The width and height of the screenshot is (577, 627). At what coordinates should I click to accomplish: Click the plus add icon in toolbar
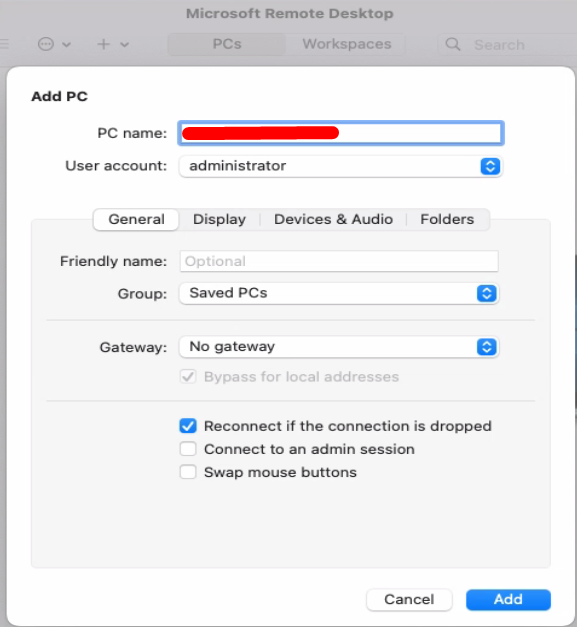click(104, 44)
